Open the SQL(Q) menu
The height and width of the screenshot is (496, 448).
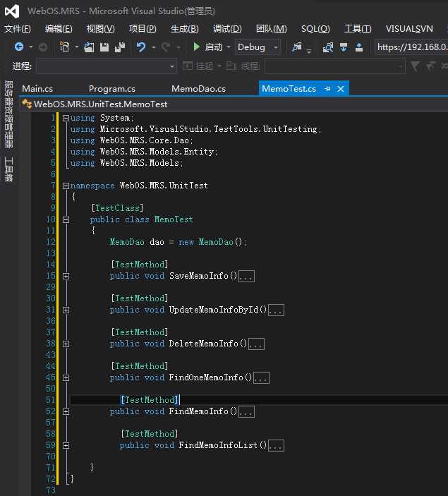[315, 29]
